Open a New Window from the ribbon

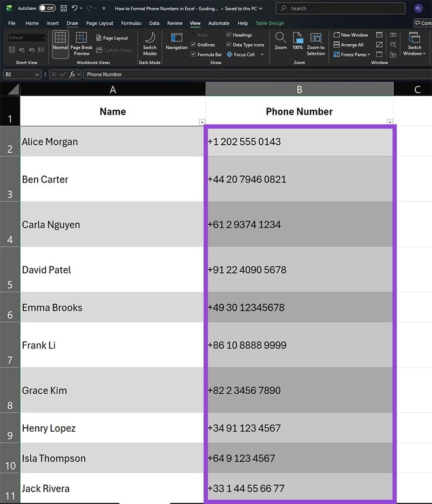(351, 34)
